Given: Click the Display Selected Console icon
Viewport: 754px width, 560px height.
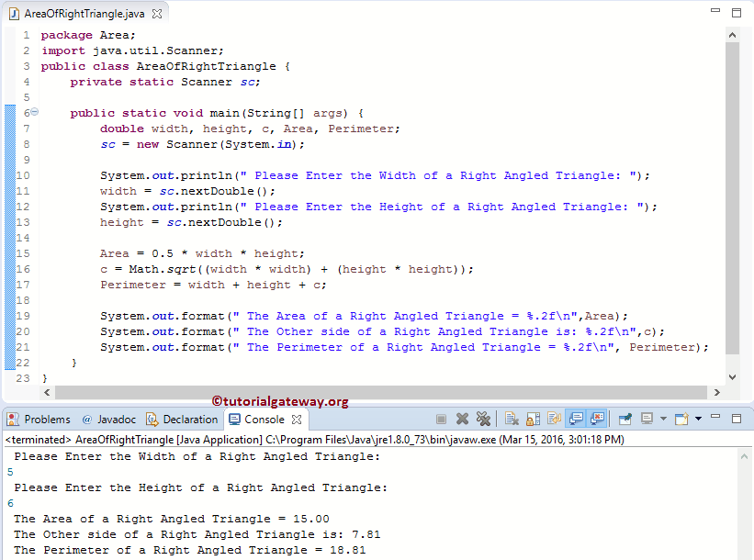Looking at the screenshot, I should (647, 420).
